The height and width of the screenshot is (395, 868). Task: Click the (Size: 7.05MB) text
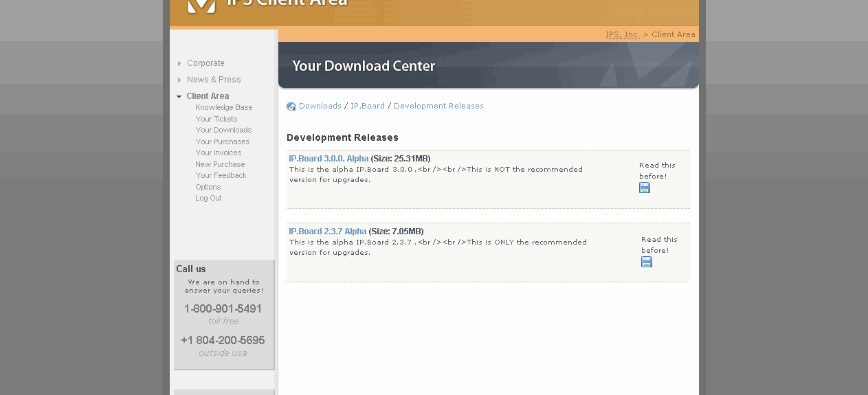pos(396,232)
